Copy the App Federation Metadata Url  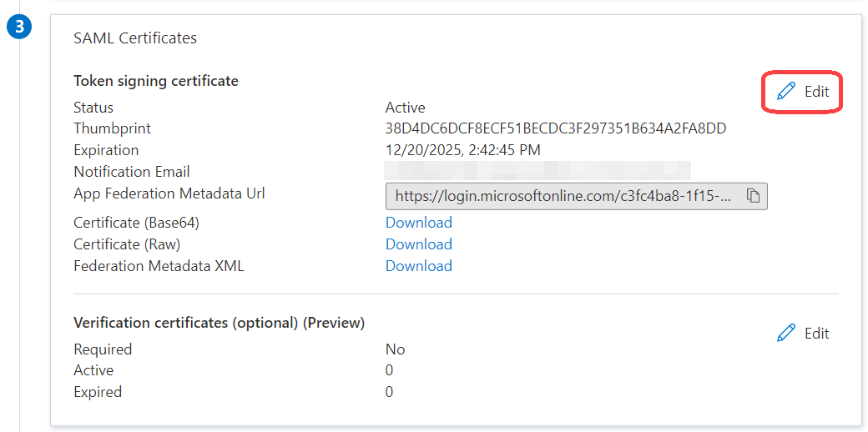tap(753, 196)
